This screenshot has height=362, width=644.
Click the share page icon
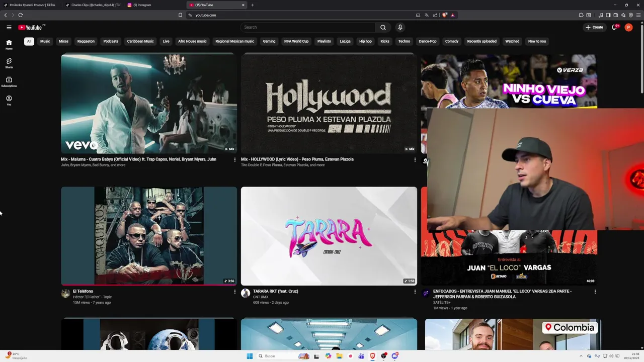coord(435,15)
